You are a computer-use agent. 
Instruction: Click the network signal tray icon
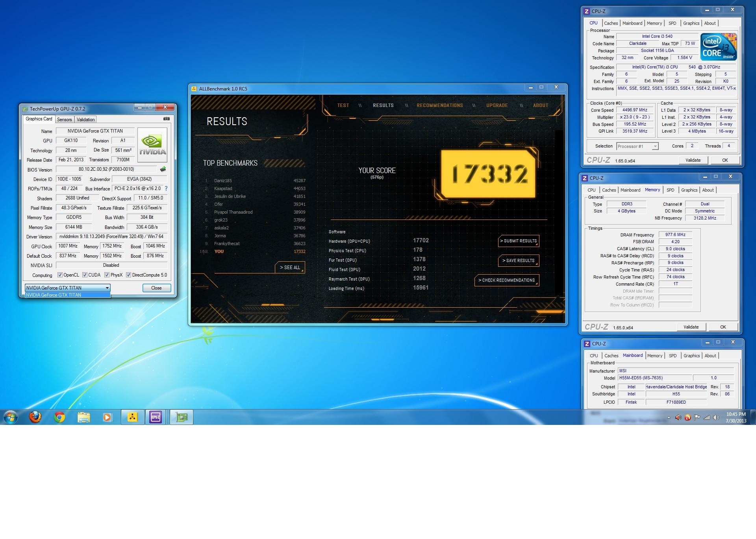pos(707,417)
